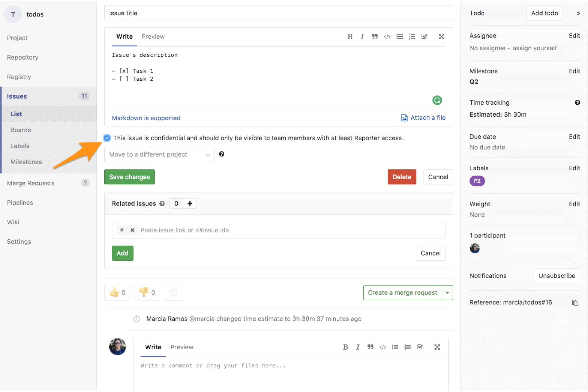The image size is (588, 392).
Task: Open Project in the sidebar
Action: tap(17, 38)
